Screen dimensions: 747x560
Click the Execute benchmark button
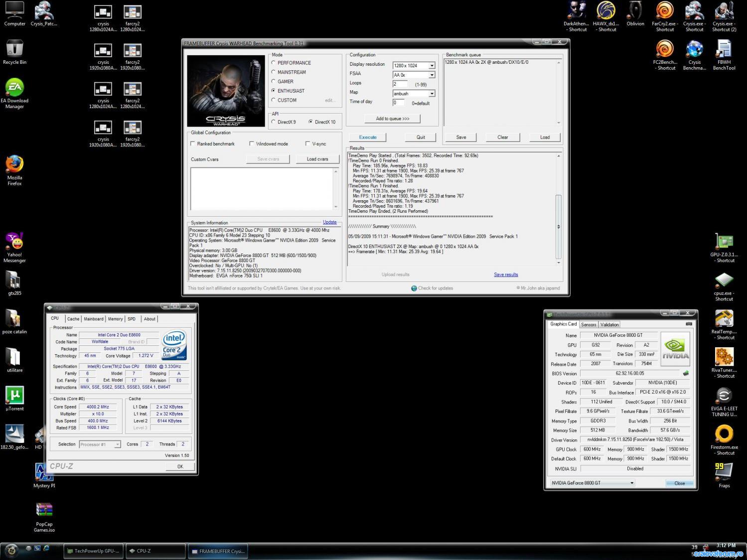tap(368, 137)
